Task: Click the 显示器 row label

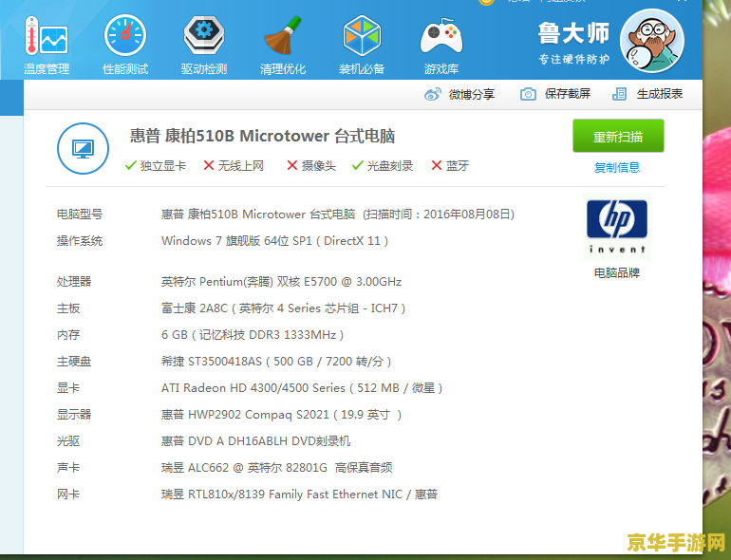Action: coord(74,415)
